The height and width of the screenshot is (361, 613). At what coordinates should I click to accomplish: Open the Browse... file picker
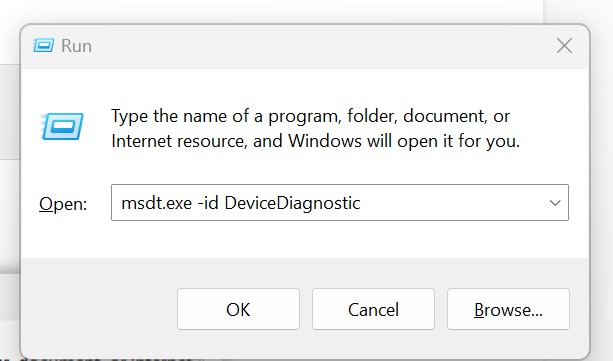pyautogui.click(x=508, y=309)
